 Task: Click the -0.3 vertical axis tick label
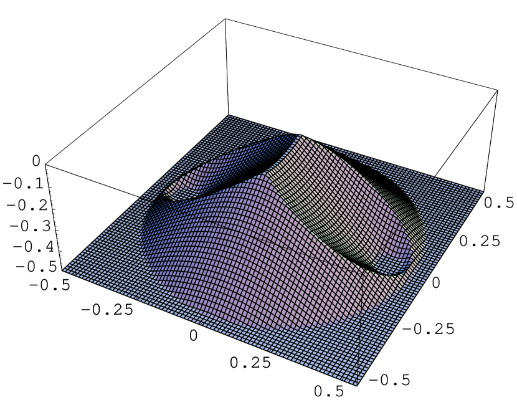click(30, 227)
